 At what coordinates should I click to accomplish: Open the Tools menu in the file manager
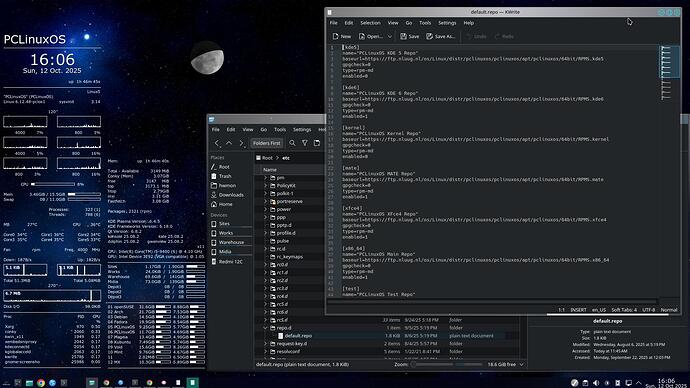point(280,130)
